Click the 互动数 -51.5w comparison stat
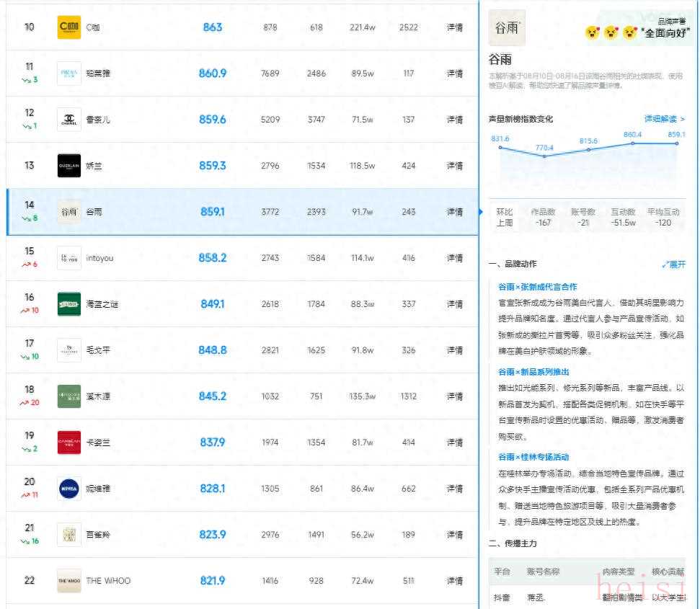700x609 pixels. 623,217
